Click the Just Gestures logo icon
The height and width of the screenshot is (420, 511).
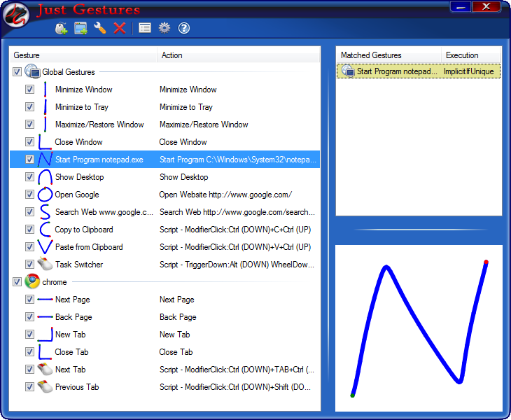point(16,15)
